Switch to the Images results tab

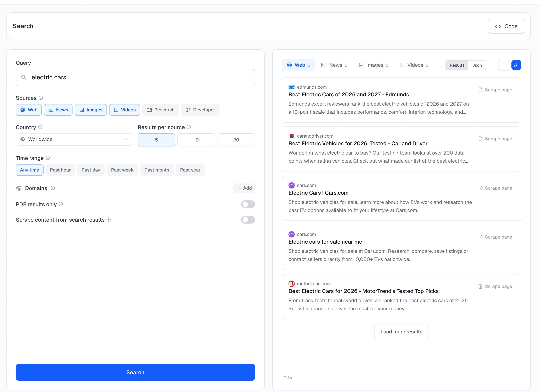[374, 65]
